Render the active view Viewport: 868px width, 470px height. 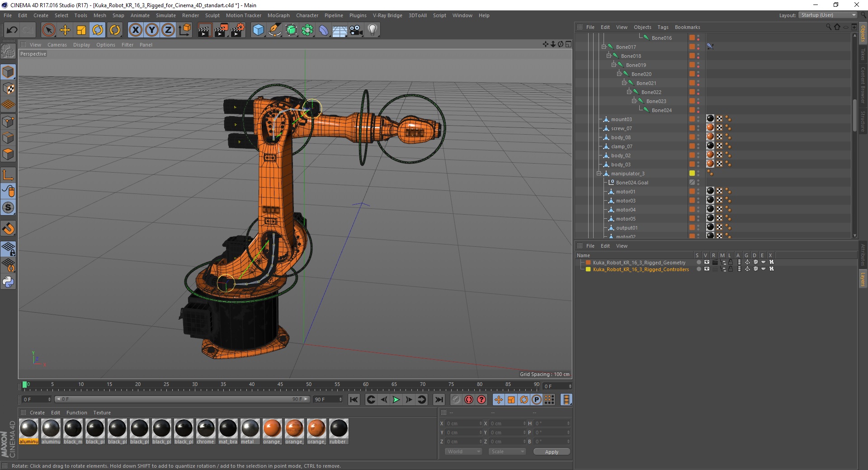pyautogui.click(x=204, y=30)
